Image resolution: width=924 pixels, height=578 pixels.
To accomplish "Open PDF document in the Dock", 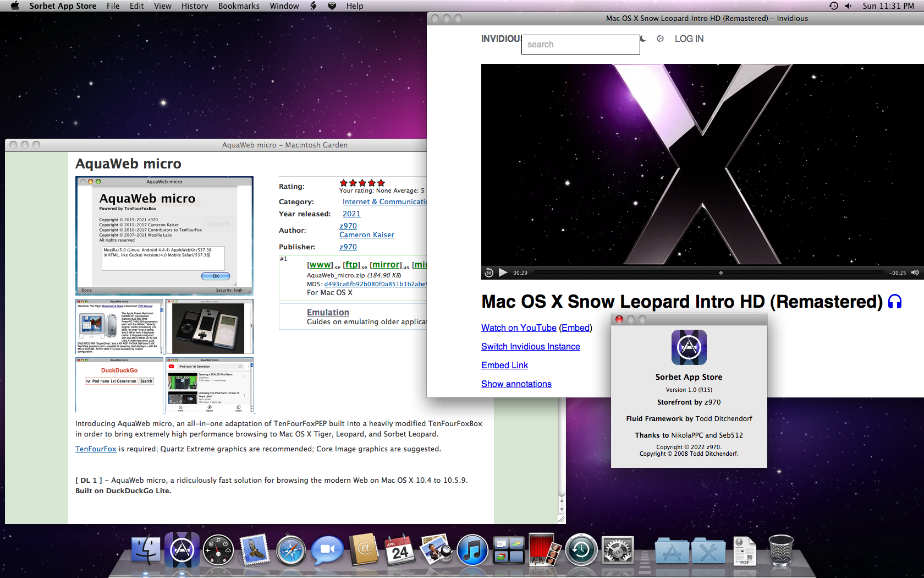I will tap(744, 551).
